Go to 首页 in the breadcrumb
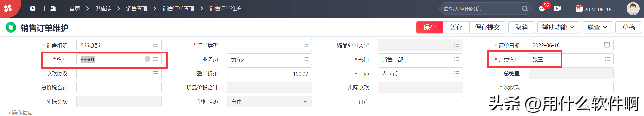Viewport: 644px width, 116px height. point(75,9)
